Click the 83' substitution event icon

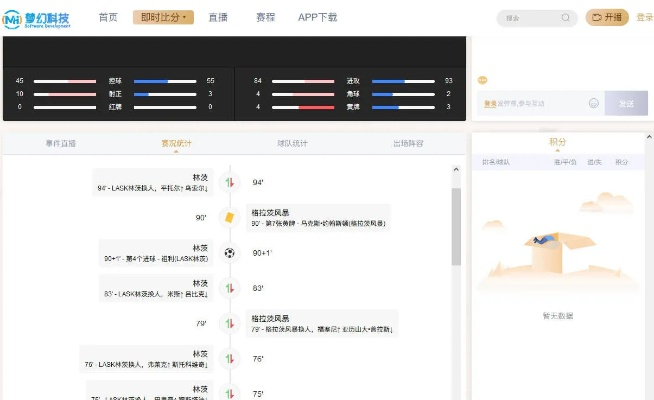pyautogui.click(x=230, y=288)
